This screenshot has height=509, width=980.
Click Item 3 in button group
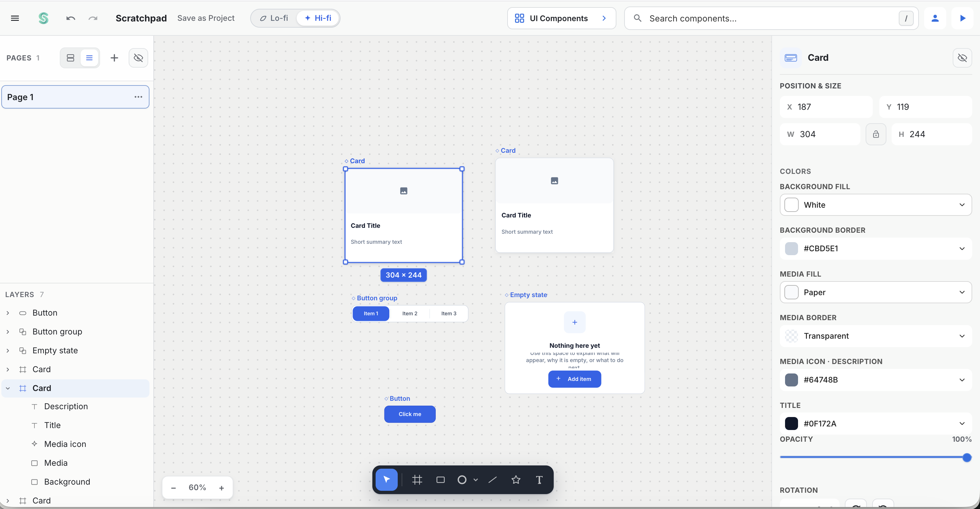click(449, 314)
